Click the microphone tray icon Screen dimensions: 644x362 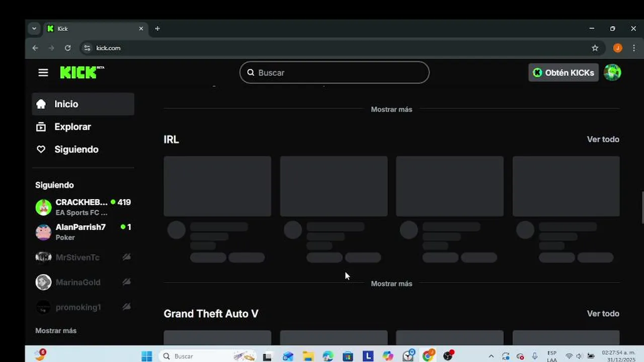coord(534,356)
